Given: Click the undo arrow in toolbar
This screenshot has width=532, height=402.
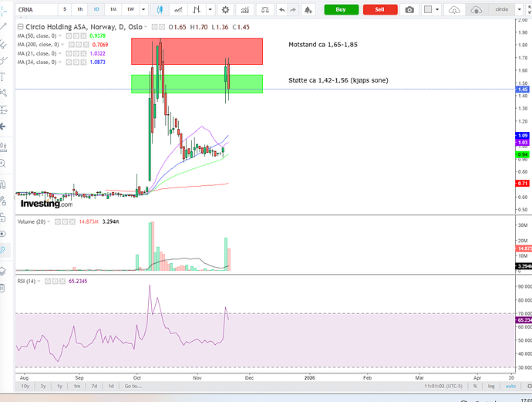Looking at the screenshot, I should point(282,9).
